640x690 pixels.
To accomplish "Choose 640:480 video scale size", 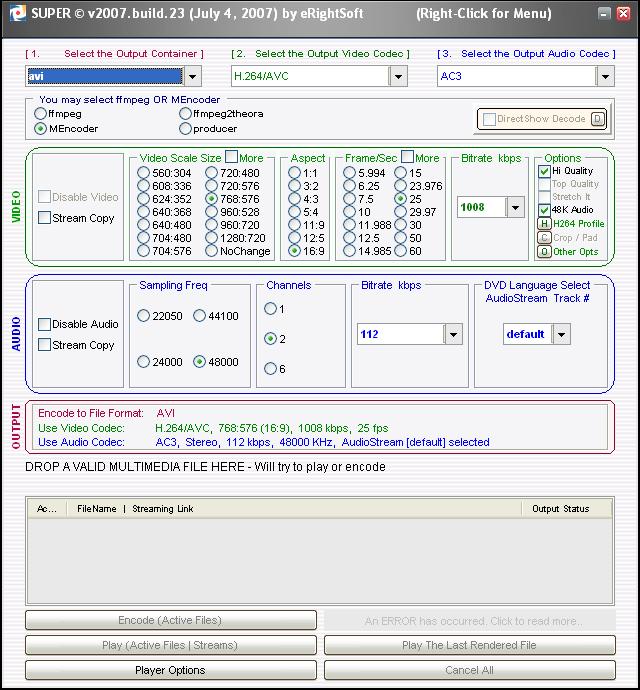I will 143,225.
